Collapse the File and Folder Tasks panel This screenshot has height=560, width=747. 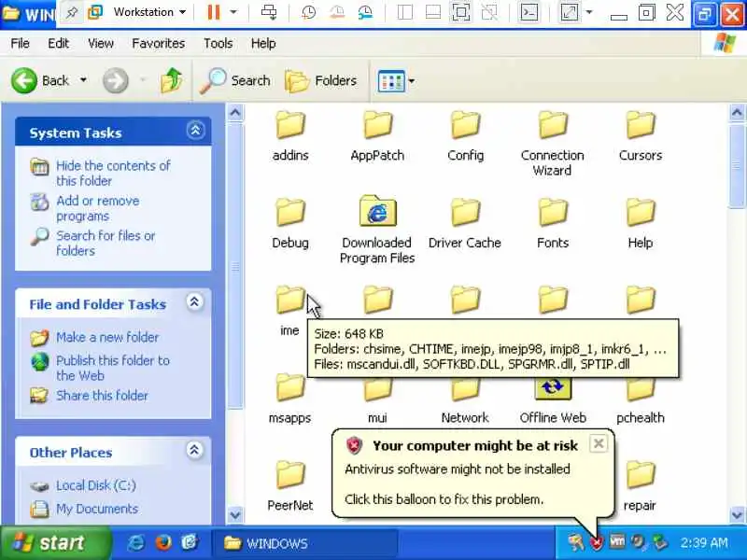coord(194,301)
